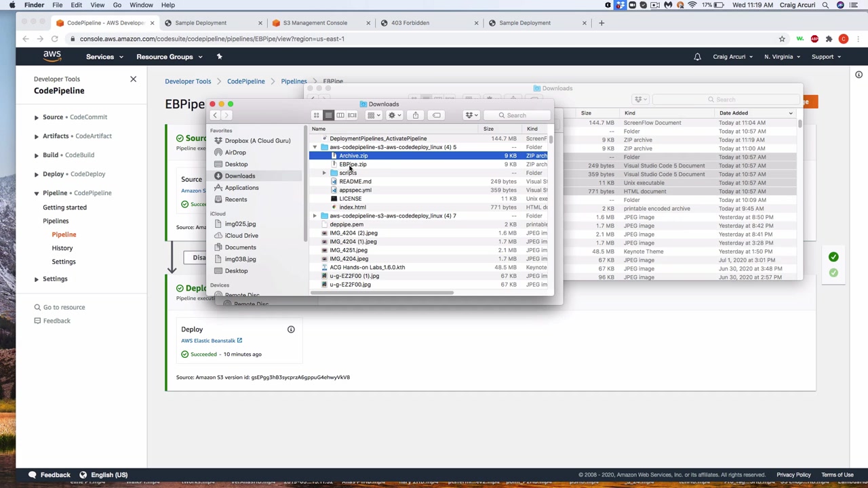Select list view in front Finder window
Viewport: 868px width, 488px height.
328,115
